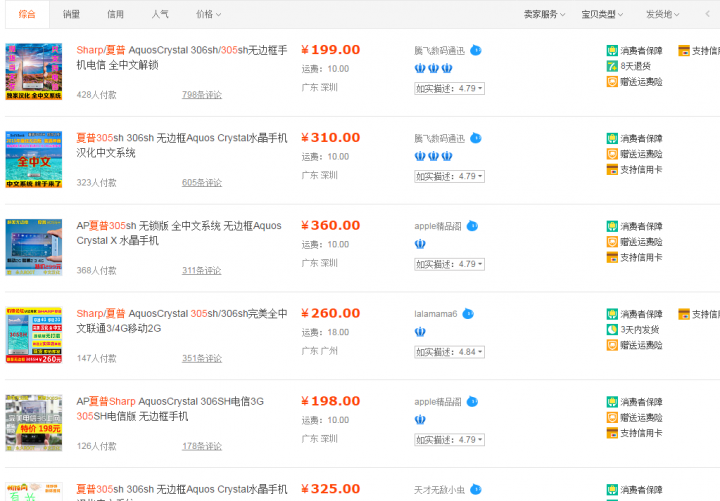Image resolution: width=720 pixels, height=501 pixels.
Task: Click 支持信用卡 icon on ¥310.00 listing
Action: point(612,169)
